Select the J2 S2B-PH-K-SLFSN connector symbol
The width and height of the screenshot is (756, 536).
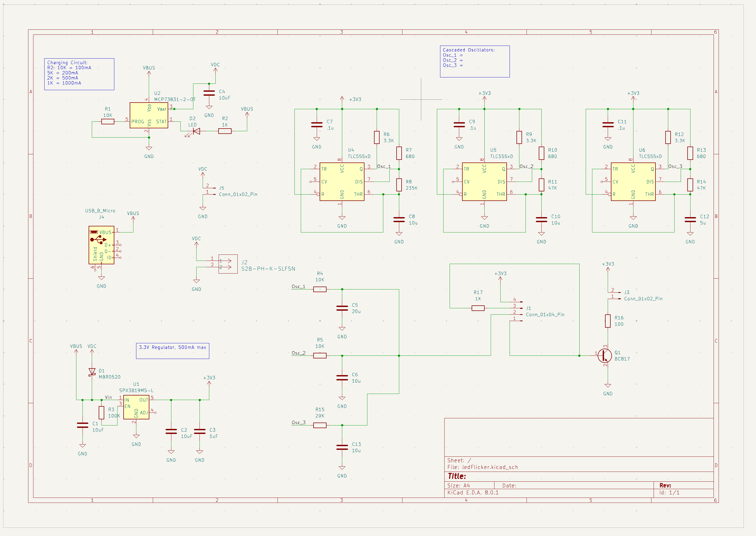[228, 264]
